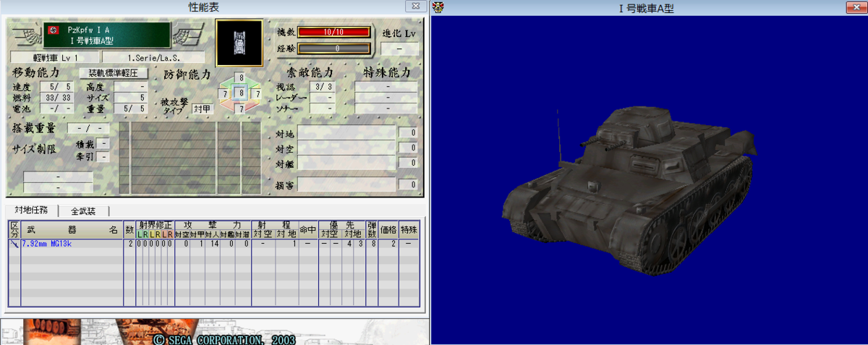Close the 性能表 window

click(x=414, y=6)
